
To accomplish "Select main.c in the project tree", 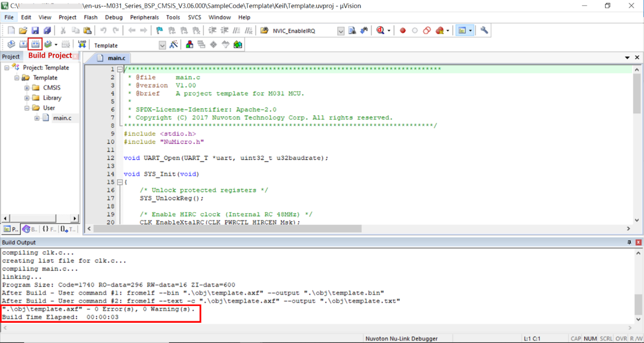I will pos(62,118).
